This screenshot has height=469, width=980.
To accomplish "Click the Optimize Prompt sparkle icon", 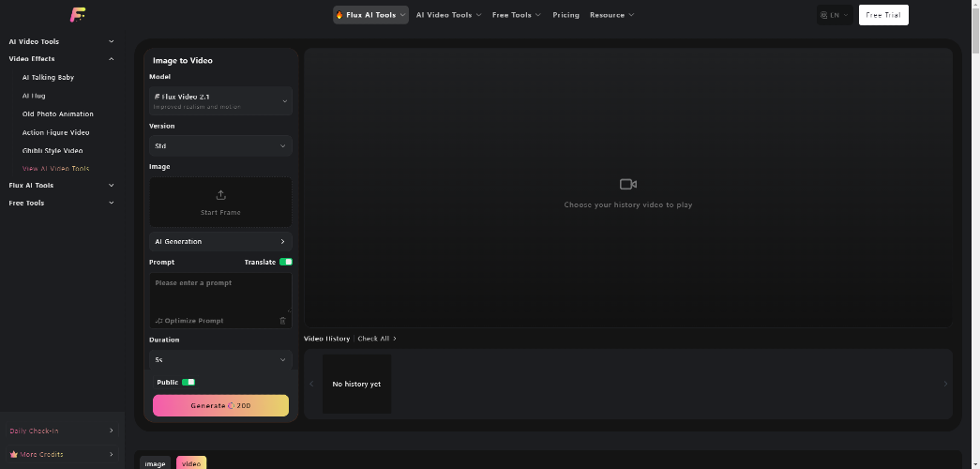I will point(158,321).
